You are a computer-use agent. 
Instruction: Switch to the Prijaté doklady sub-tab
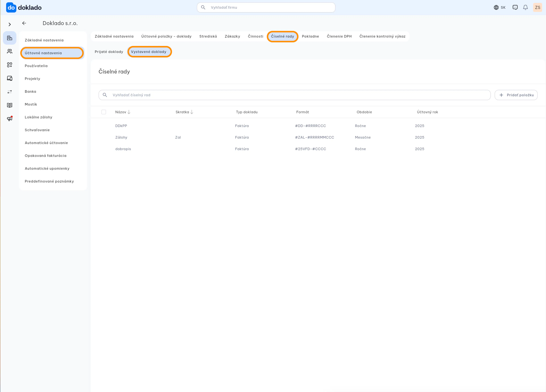coord(109,52)
